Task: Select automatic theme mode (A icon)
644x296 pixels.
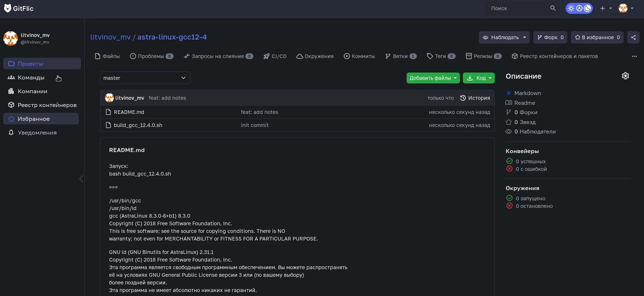Action: click(x=579, y=8)
